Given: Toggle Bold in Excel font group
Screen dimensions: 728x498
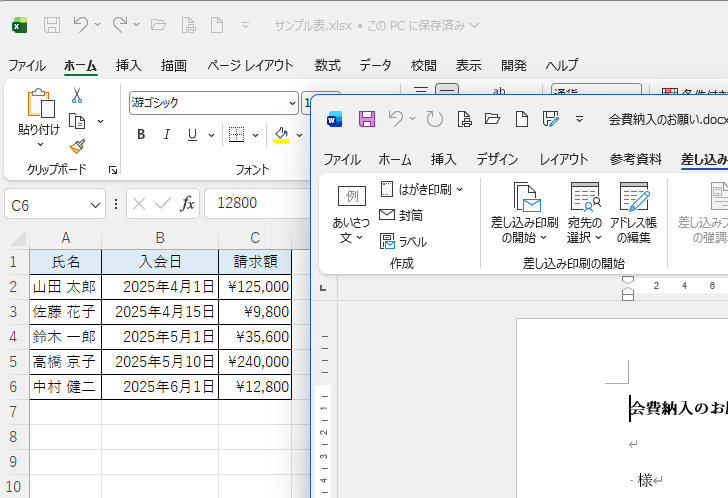Looking at the screenshot, I should coord(141,135).
